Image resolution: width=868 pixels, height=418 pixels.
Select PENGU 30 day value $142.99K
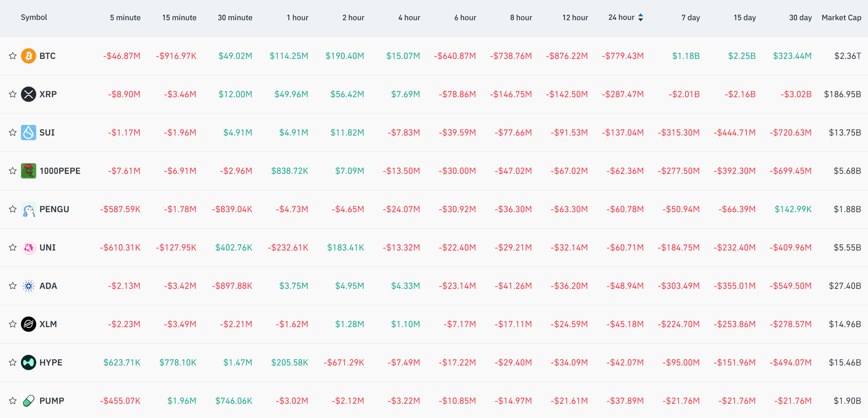(x=793, y=209)
